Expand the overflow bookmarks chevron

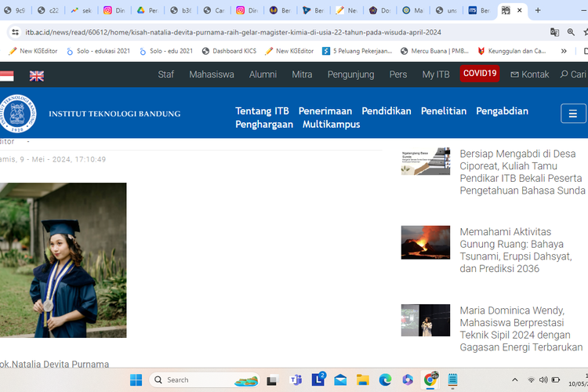click(563, 51)
